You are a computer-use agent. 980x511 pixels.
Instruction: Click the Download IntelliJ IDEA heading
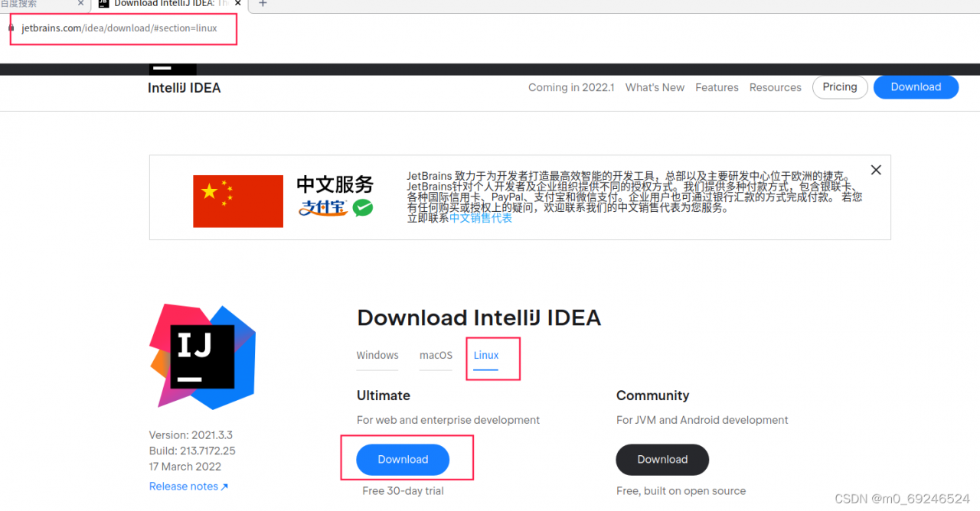click(479, 317)
